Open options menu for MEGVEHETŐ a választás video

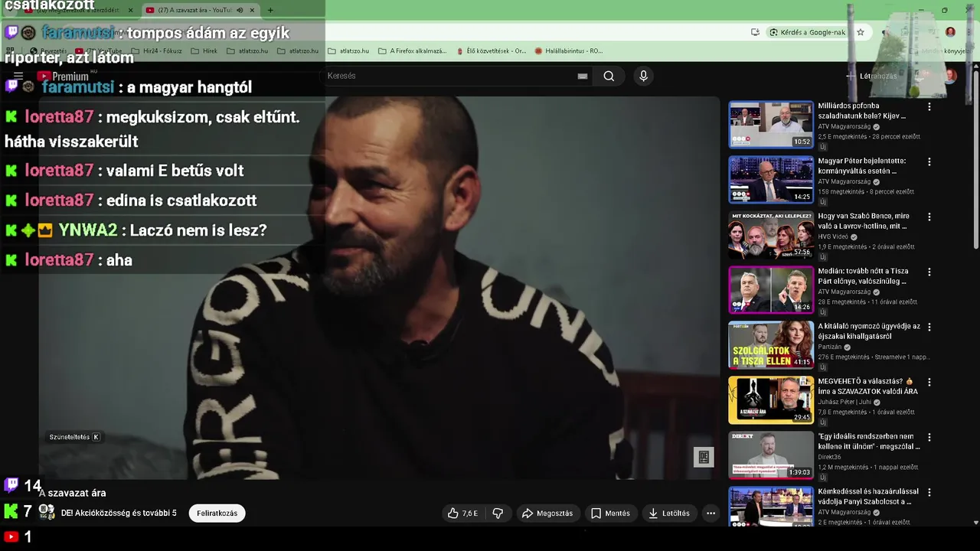click(929, 383)
